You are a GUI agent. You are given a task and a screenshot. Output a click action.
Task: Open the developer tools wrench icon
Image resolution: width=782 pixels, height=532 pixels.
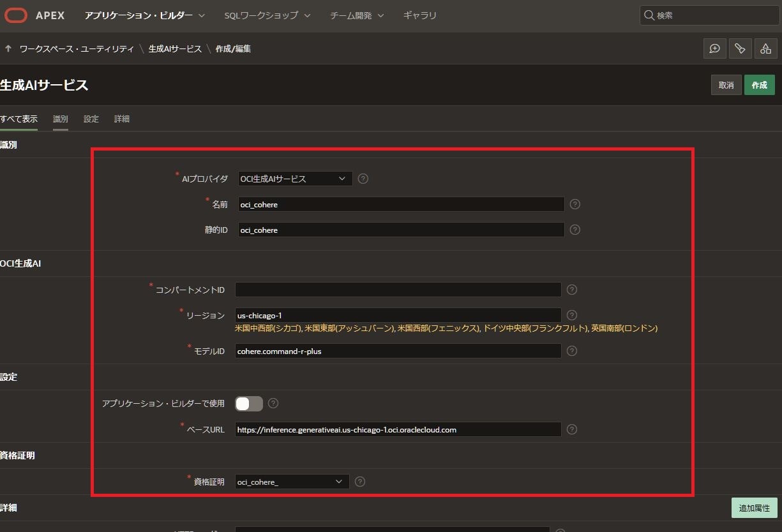(740, 48)
